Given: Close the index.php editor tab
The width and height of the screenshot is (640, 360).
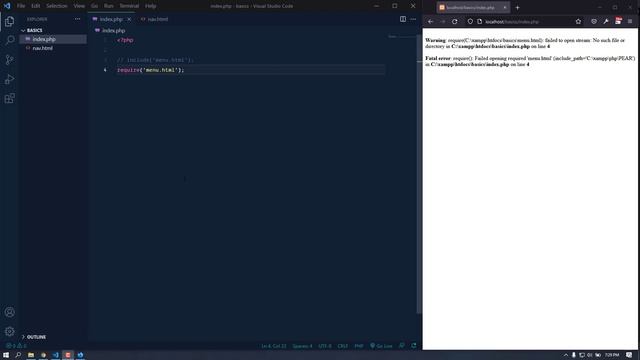Looking at the screenshot, I should [129, 19].
